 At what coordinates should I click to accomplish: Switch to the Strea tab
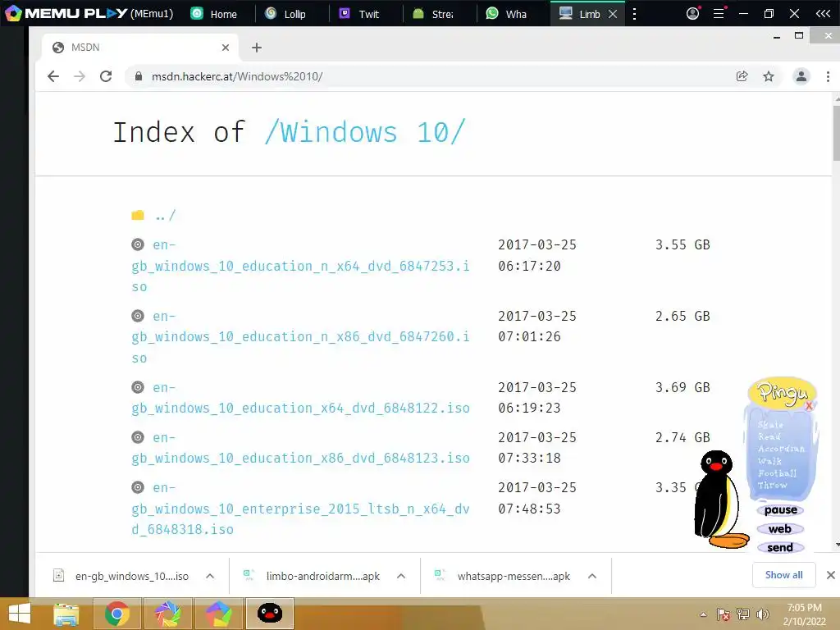[433, 14]
